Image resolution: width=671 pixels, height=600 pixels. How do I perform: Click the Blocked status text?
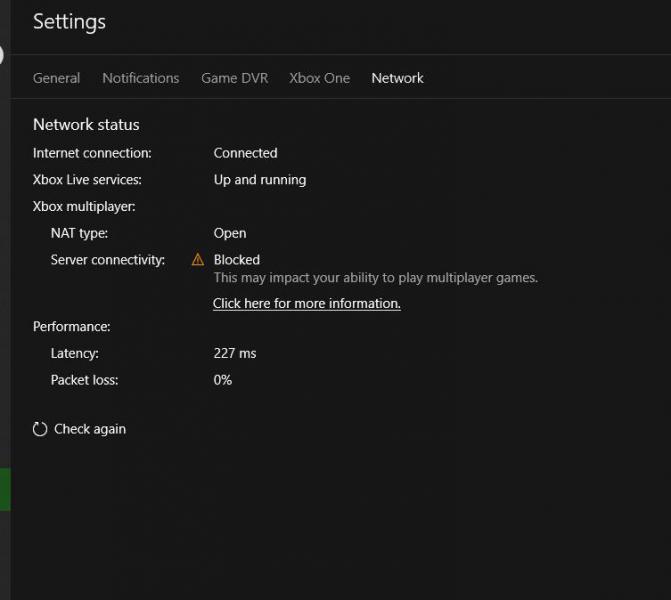(237, 260)
